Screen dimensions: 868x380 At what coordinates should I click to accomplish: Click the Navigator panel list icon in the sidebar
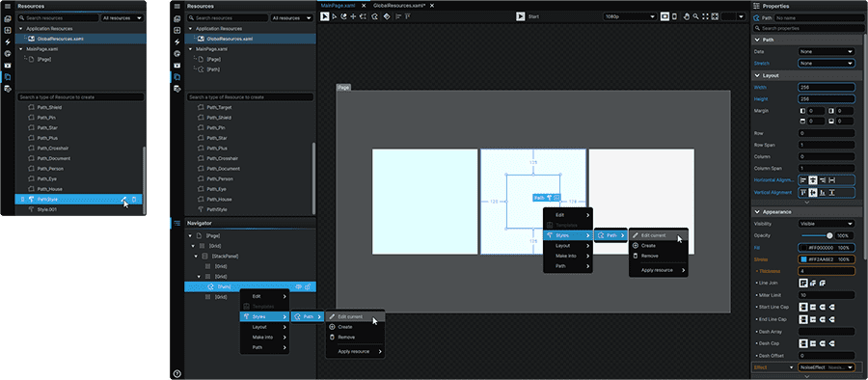[x=177, y=223]
